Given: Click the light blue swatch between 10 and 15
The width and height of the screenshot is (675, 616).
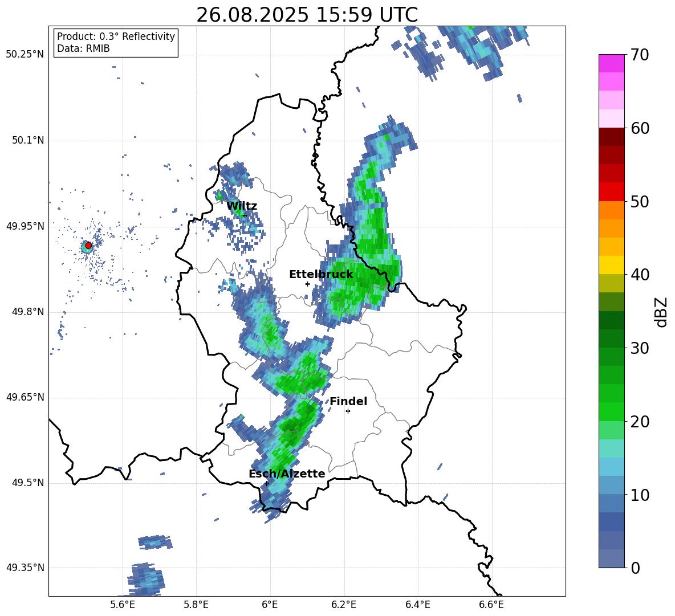Looking at the screenshot, I should coord(611,467).
